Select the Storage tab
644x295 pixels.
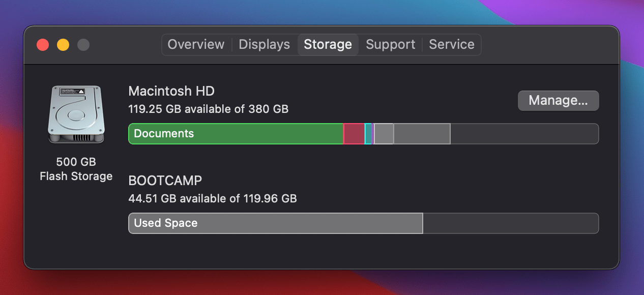pyautogui.click(x=328, y=45)
